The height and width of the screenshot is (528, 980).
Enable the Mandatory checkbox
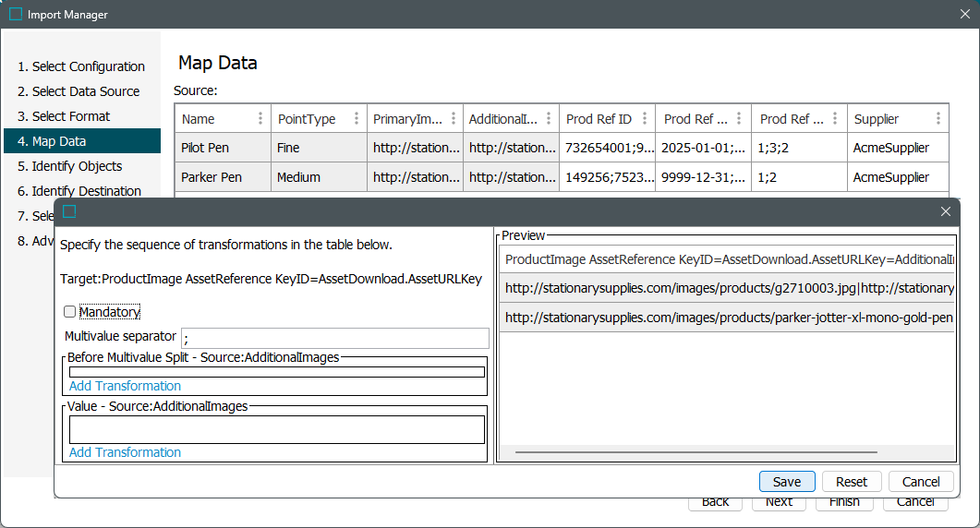tap(70, 312)
